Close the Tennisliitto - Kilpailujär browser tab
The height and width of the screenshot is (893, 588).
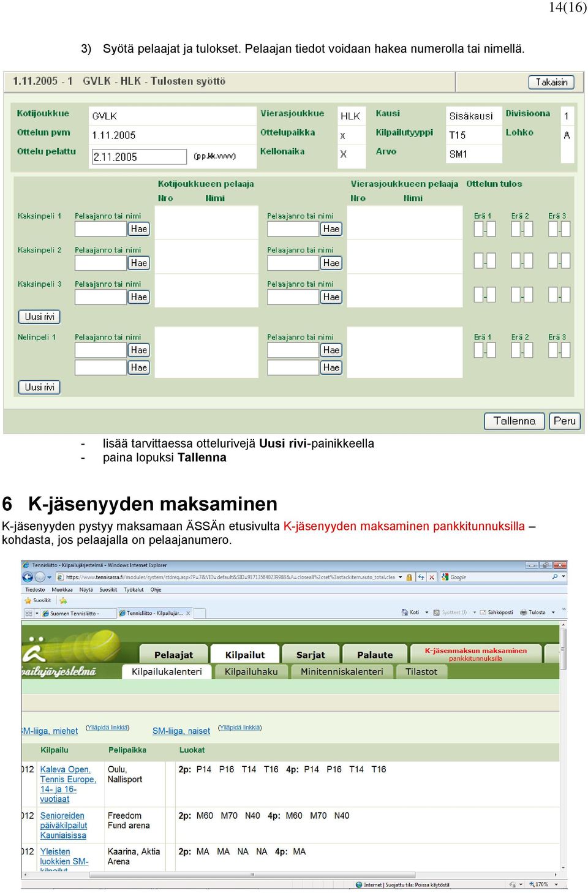[188, 613]
